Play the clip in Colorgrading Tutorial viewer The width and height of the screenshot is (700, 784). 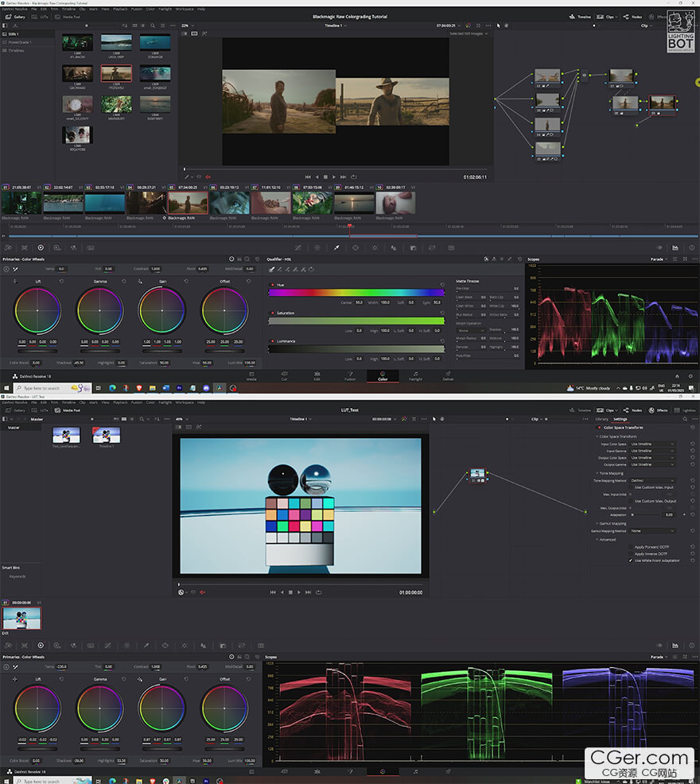pos(334,177)
